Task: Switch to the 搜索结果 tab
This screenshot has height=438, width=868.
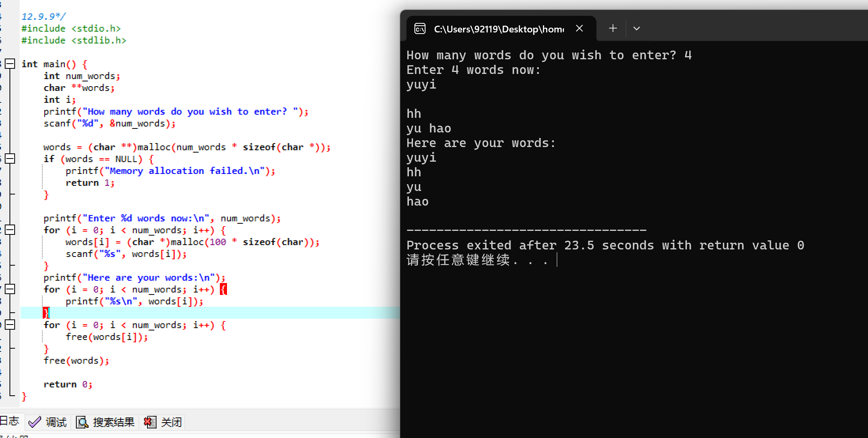Action: pyautogui.click(x=106, y=422)
